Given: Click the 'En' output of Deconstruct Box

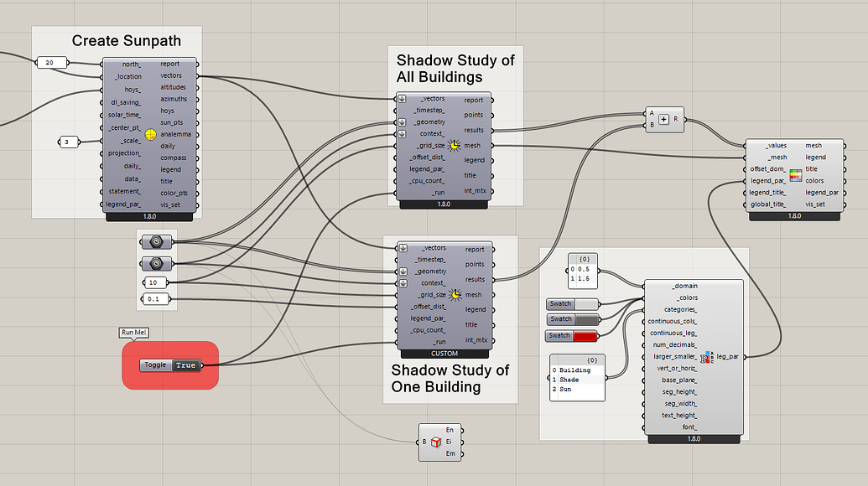Looking at the screenshot, I should pyautogui.click(x=450, y=430).
